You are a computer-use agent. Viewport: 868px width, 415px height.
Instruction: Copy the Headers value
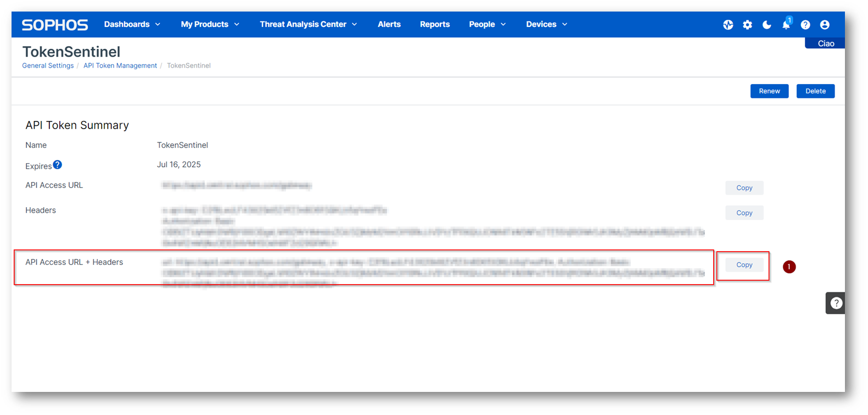tap(744, 213)
